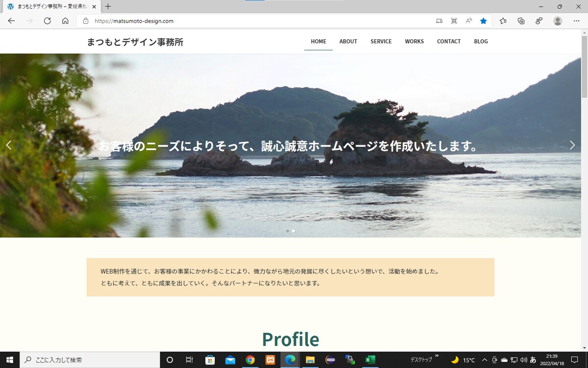Open Eclipse from the taskbar
The height and width of the screenshot is (368, 588).
coord(330,360)
